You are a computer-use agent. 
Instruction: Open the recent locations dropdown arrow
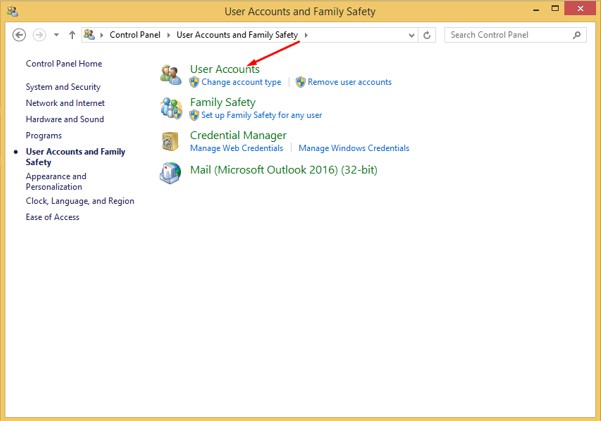(56, 35)
